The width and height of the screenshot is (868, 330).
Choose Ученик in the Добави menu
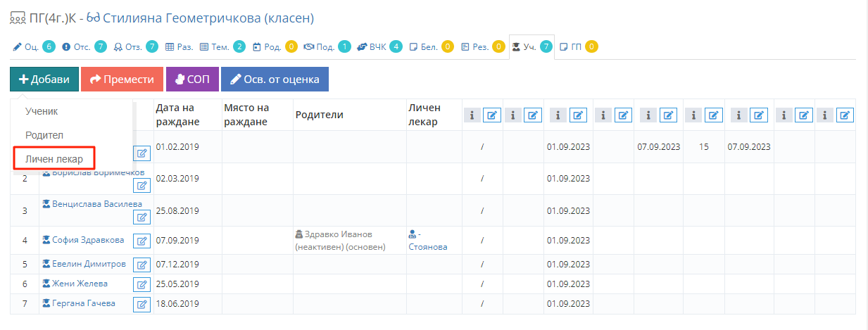tap(42, 111)
